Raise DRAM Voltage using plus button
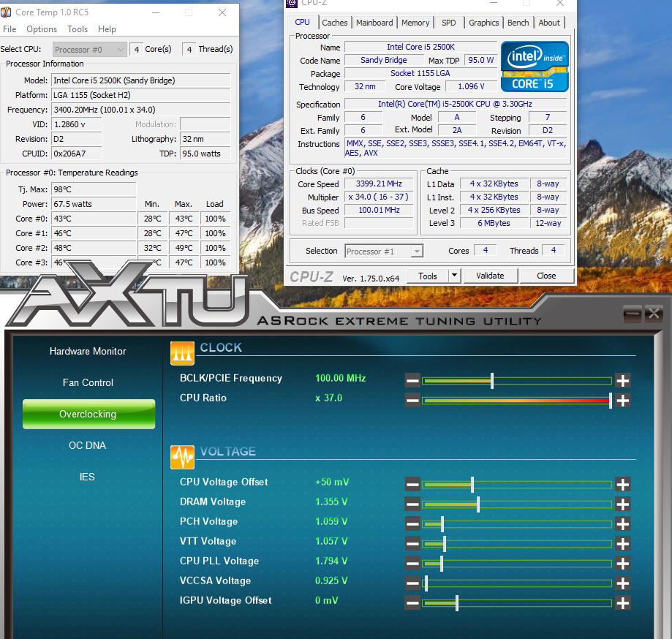 click(623, 504)
